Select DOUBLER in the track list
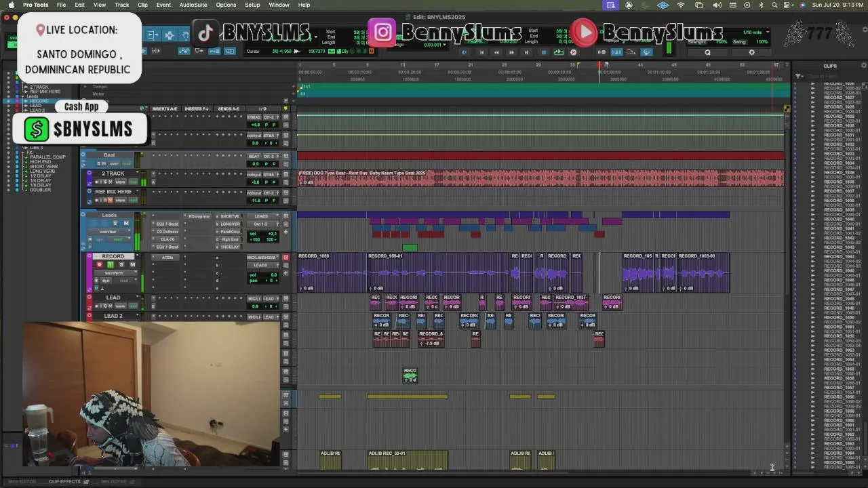 (x=40, y=190)
